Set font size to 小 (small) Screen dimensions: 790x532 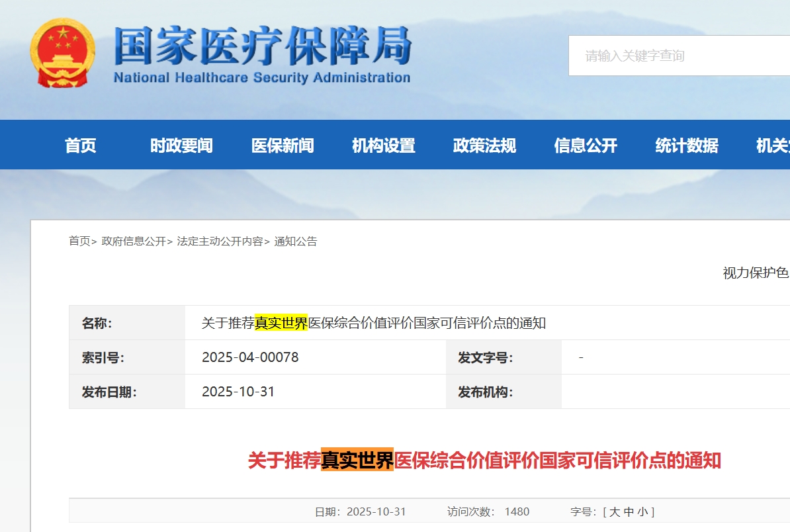tap(642, 511)
